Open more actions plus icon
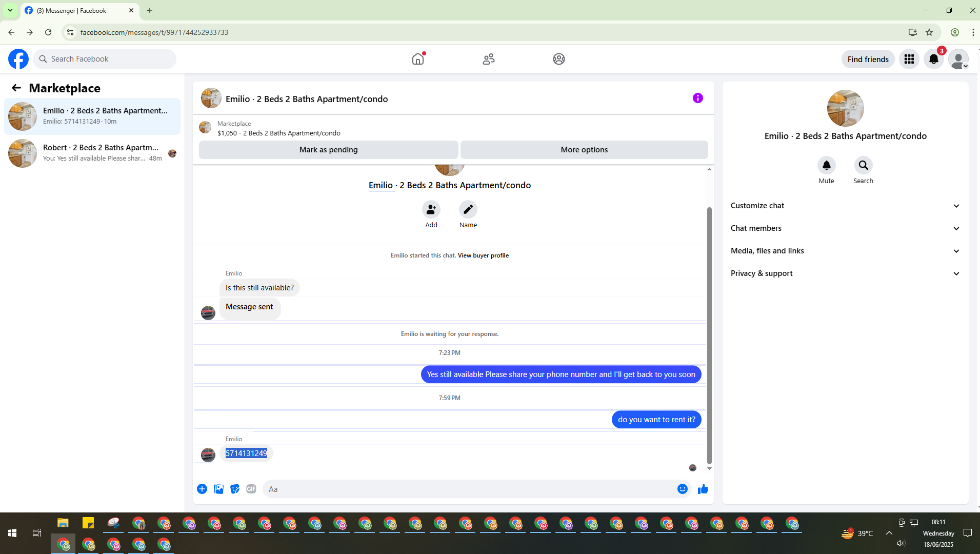Viewport: 980px width, 554px height. (x=202, y=489)
